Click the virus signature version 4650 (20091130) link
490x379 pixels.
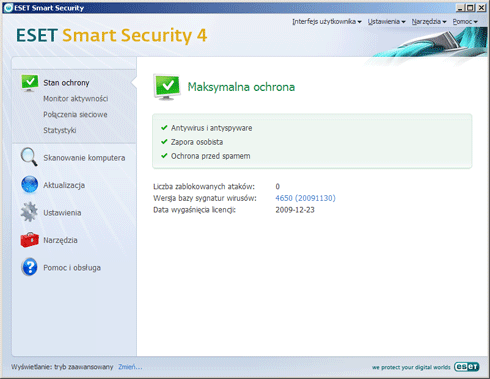pos(305,198)
